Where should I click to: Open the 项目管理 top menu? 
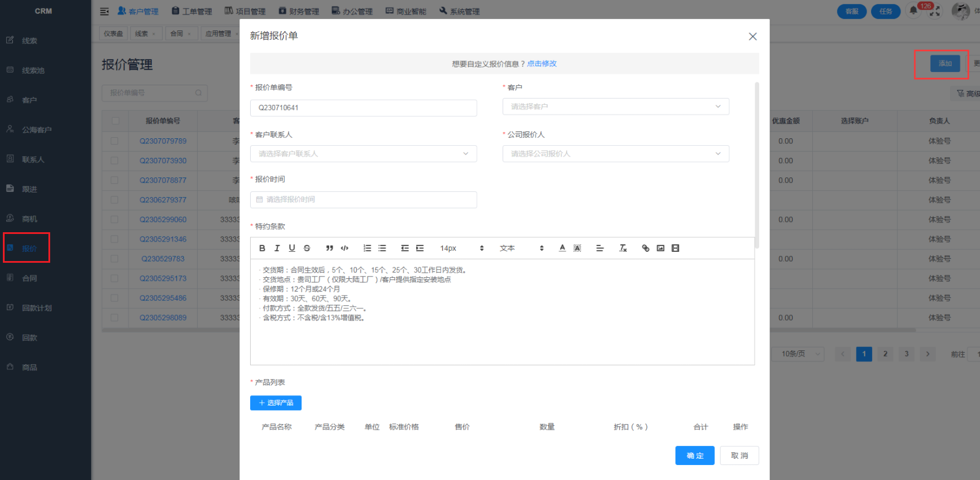(245, 12)
